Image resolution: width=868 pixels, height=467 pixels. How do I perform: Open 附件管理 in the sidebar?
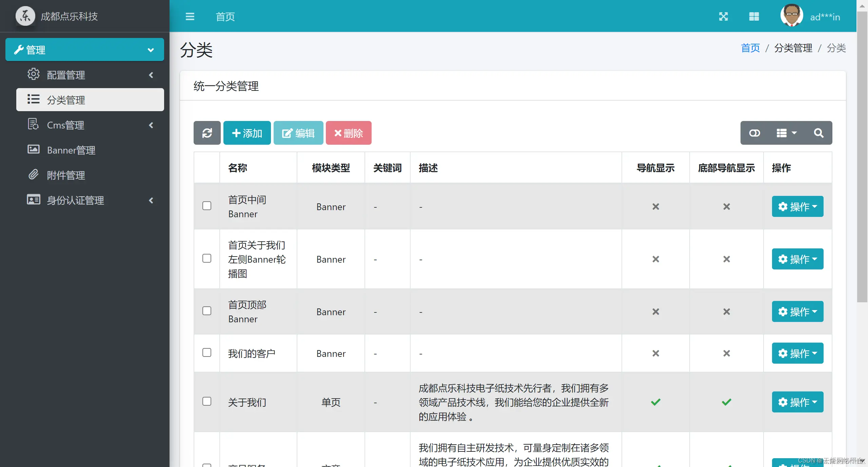(x=66, y=175)
